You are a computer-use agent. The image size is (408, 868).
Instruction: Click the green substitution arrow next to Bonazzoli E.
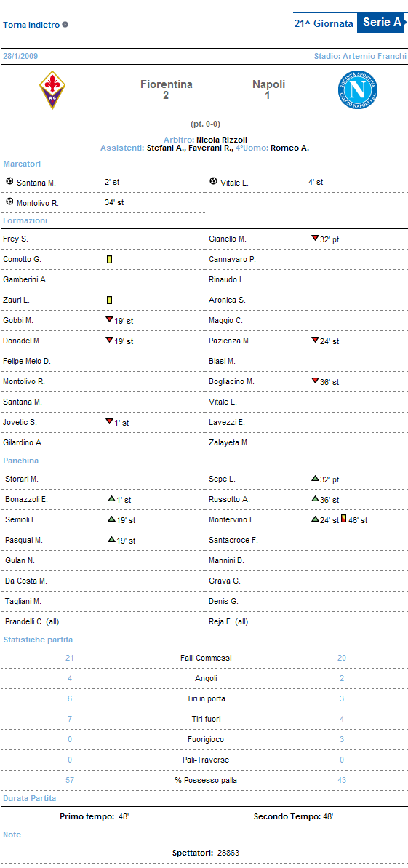pyautogui.click(x=111, y=499)
